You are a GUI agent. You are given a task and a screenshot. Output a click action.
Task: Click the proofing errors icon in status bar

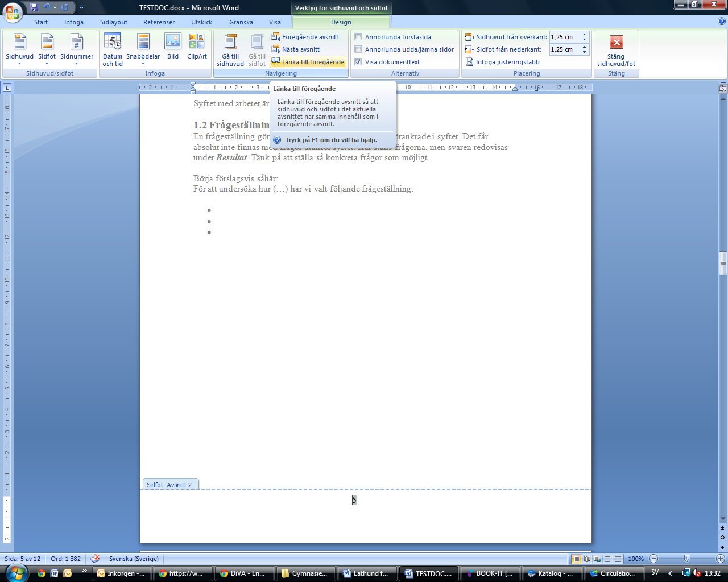click(x=95, y=559)
